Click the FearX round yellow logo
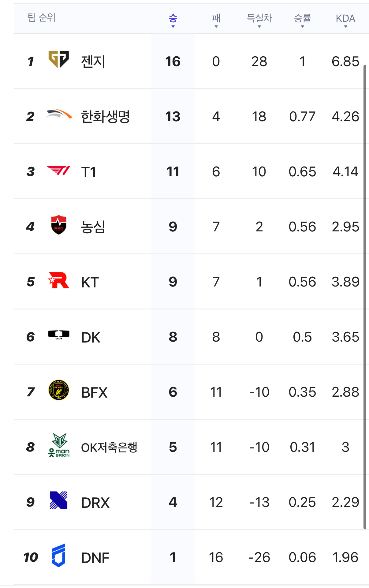369x588 pixels. point(59,390)
